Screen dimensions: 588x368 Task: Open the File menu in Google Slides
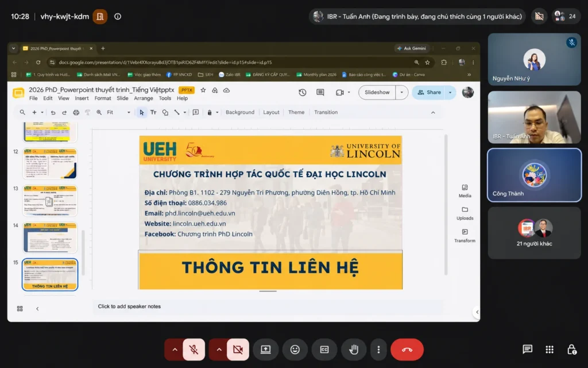33,98
